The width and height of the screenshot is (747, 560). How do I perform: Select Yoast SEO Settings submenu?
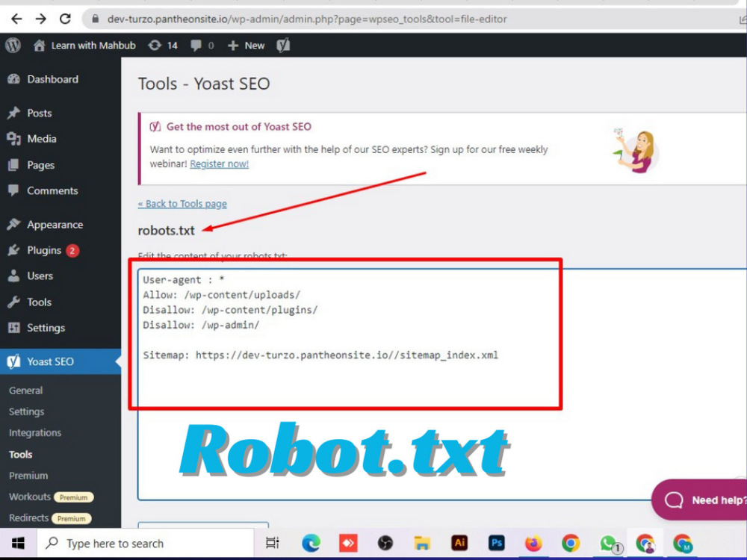[x=27, y=412]
